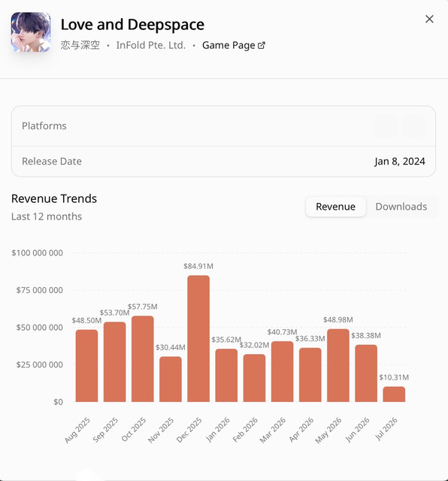The height and width of the screenshot is (481, 448).
Task: Click the May 2026 month axis label
Action: 328,430
